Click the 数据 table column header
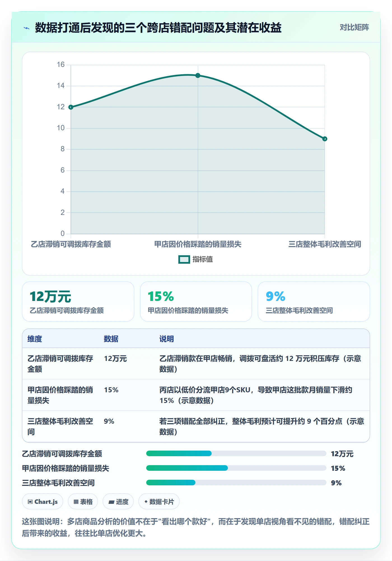392x561 pixels. tap(111, 339)
